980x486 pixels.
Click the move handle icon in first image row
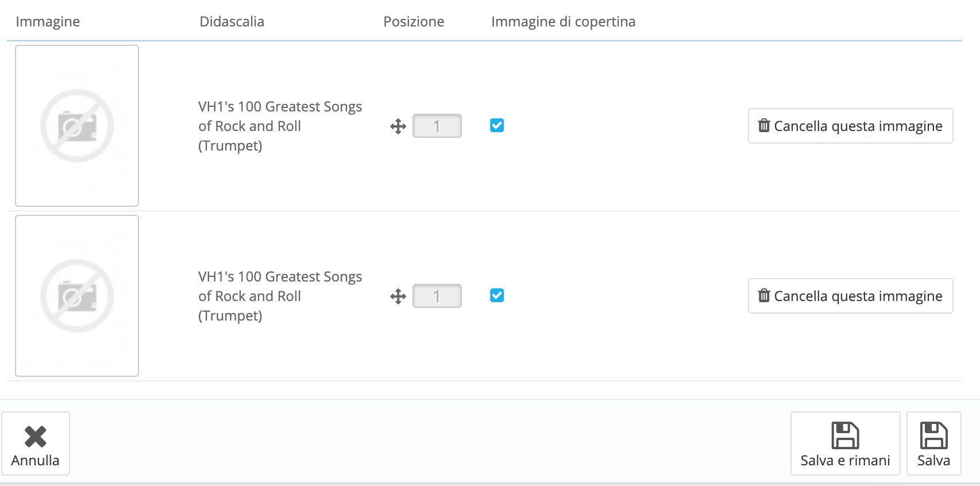(x=398, y=126)
